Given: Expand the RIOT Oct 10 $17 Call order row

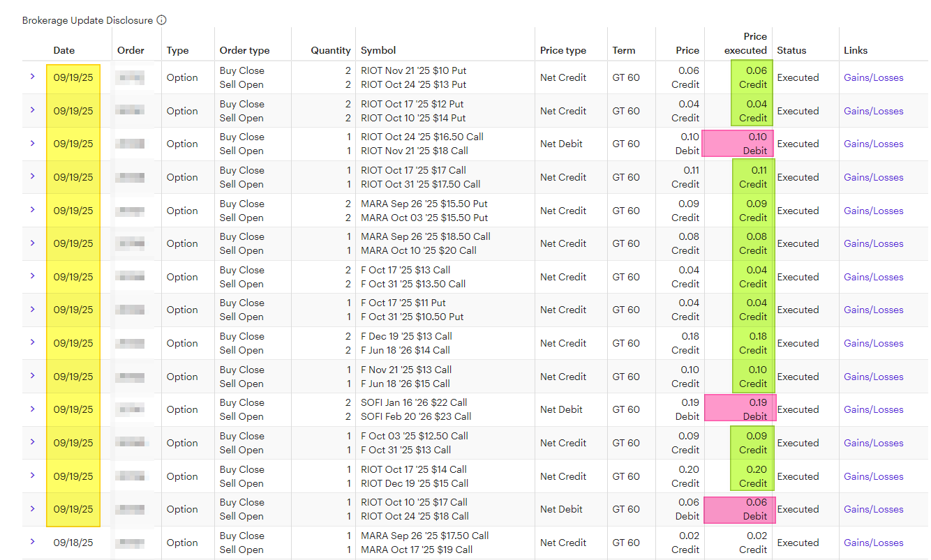Looking at the screenshot, I should tap(33, 508).
